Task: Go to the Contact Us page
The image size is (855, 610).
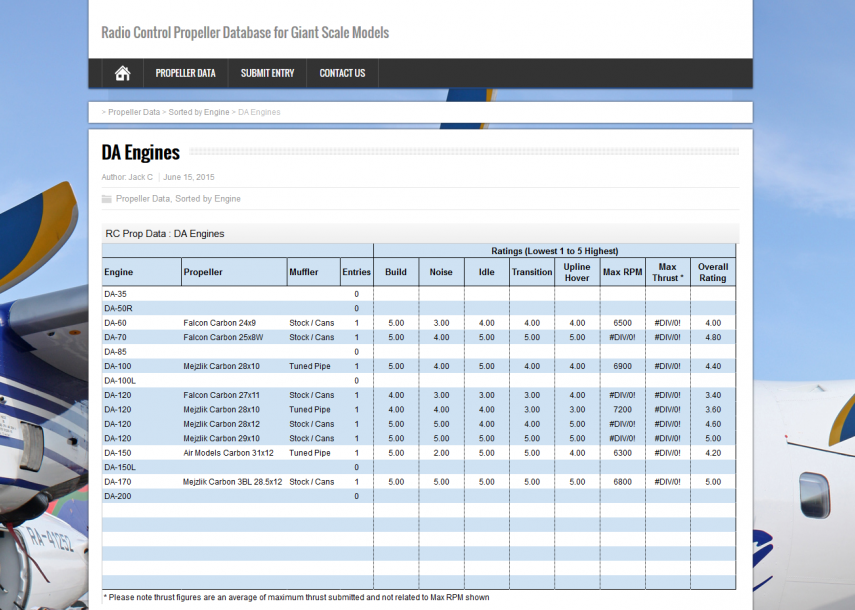Action: click(342, 73)
